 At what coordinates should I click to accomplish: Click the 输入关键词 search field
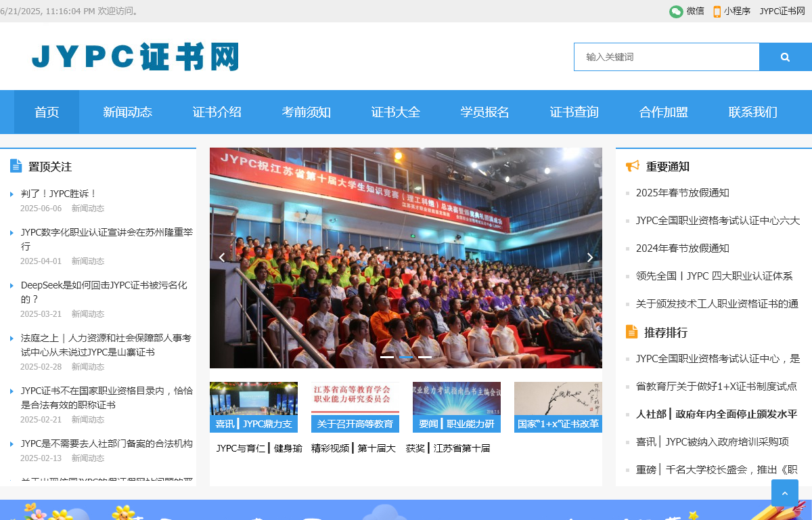tap(667, 57)
